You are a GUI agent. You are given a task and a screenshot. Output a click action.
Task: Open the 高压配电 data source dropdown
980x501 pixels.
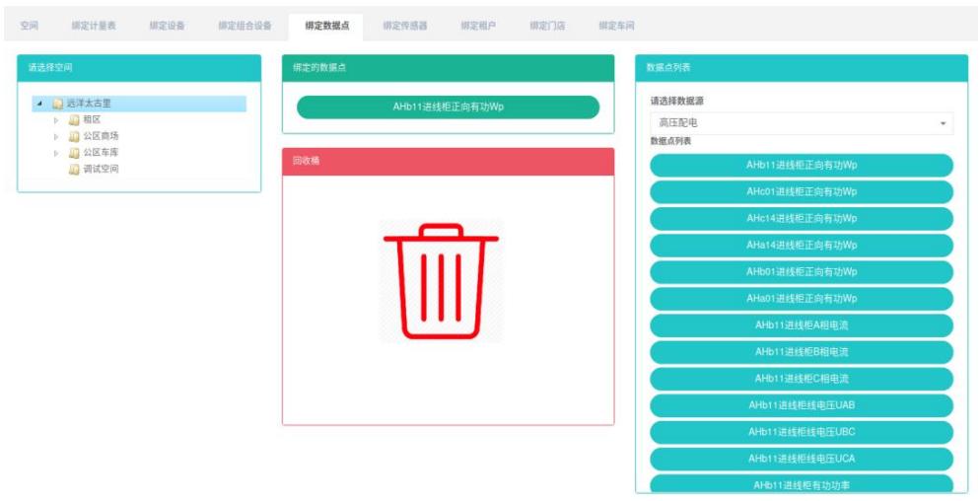801,123
